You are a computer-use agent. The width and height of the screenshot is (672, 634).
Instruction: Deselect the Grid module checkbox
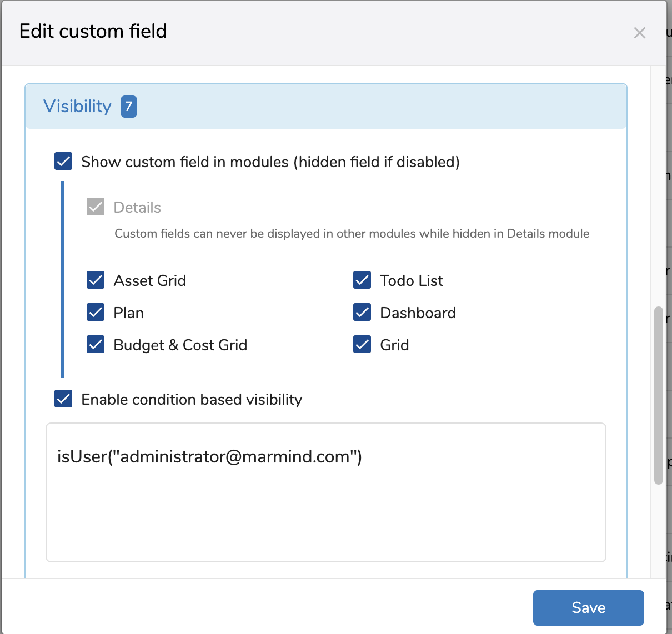[x=362, y=345]
